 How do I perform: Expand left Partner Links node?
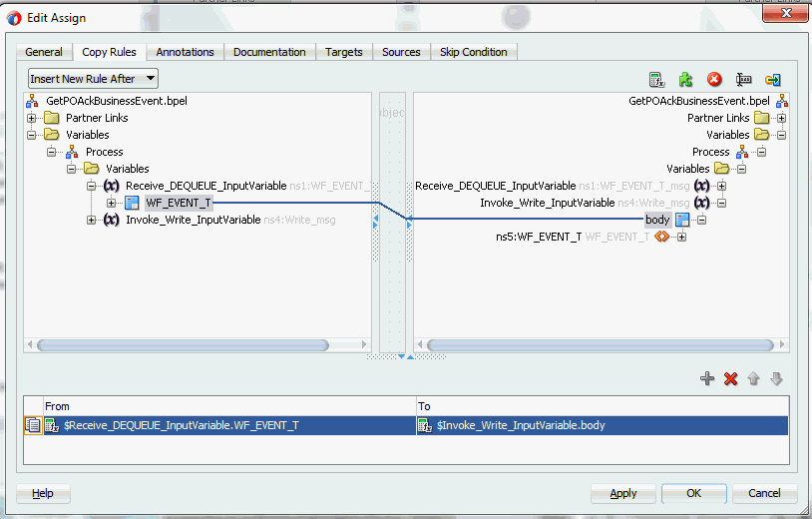(32, 118)
